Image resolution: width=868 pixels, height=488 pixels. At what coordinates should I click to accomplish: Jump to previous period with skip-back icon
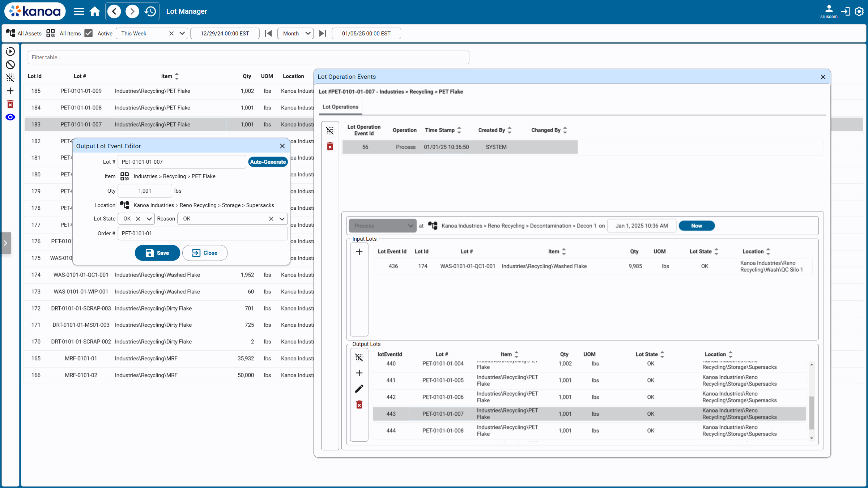click(268, 33)
